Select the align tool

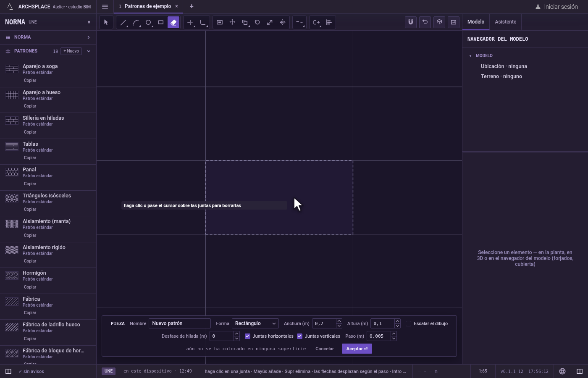[x=329, y=22]
